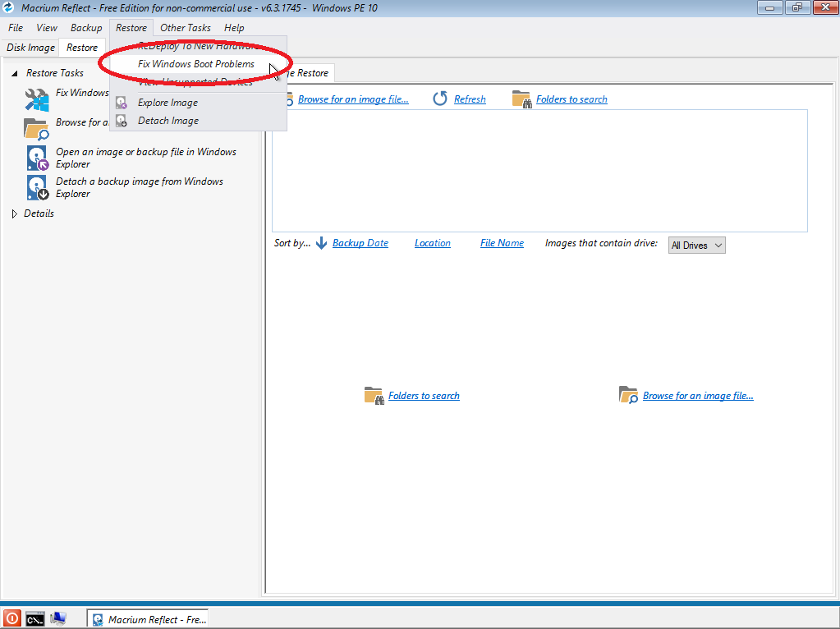
Task: Click the Explore Image menu icon
Action: tap(122, 103)
